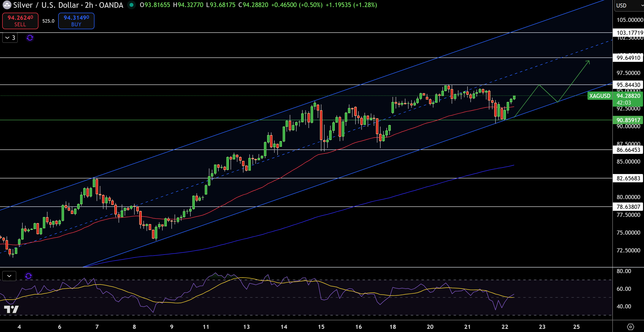Select the 99.64910 price label
644x332 pixels.
click(628, 58)
